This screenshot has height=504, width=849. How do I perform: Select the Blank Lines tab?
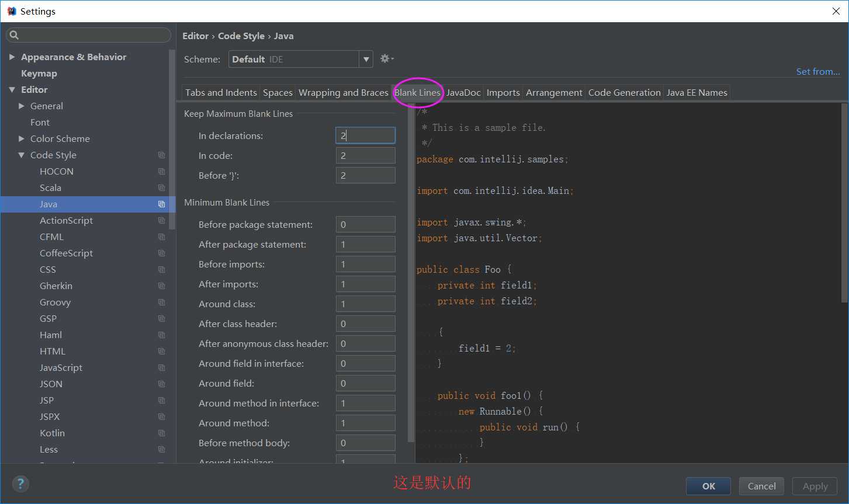(417, 92)
